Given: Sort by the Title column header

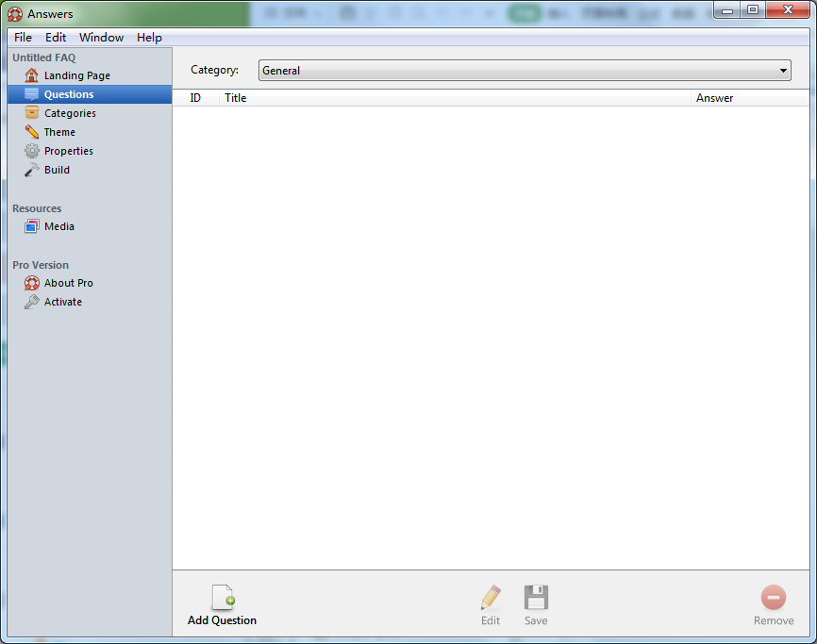Looking at the screenshot, I should coord(236,98).
